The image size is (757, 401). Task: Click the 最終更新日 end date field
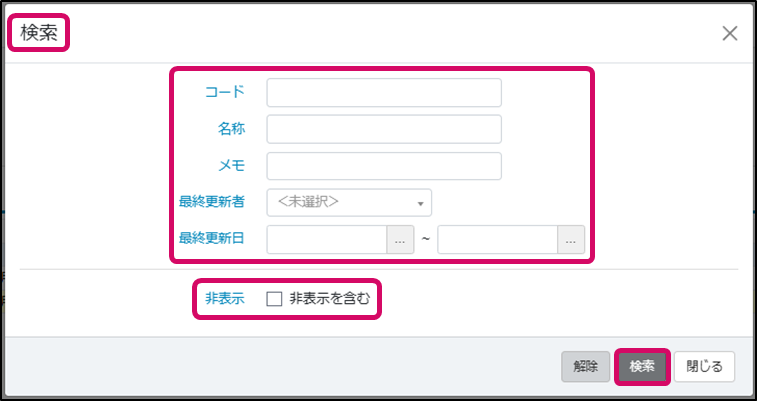(x=497, y=240)
